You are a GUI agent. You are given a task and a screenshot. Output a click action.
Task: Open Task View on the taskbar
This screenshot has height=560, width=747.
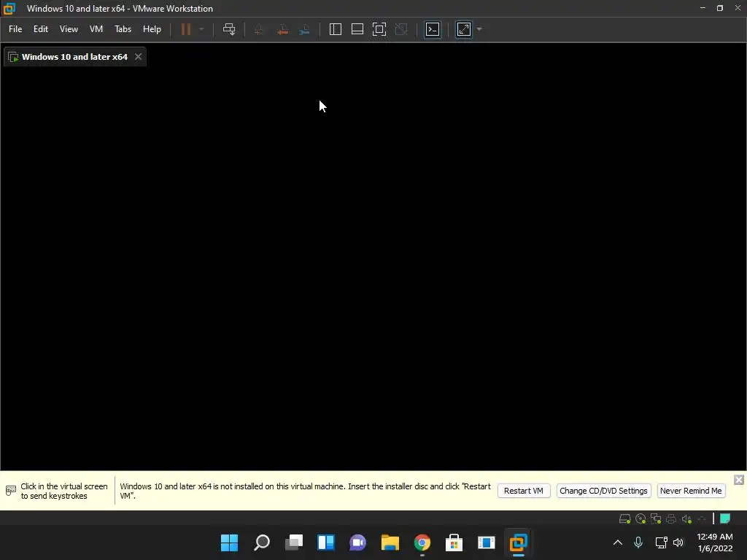point(294,542)
